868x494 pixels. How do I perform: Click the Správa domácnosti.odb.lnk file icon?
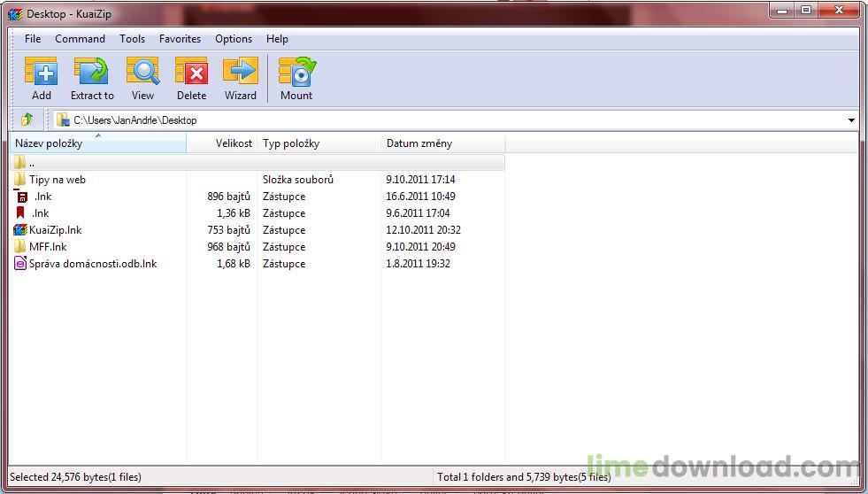(x=20, y=264)
